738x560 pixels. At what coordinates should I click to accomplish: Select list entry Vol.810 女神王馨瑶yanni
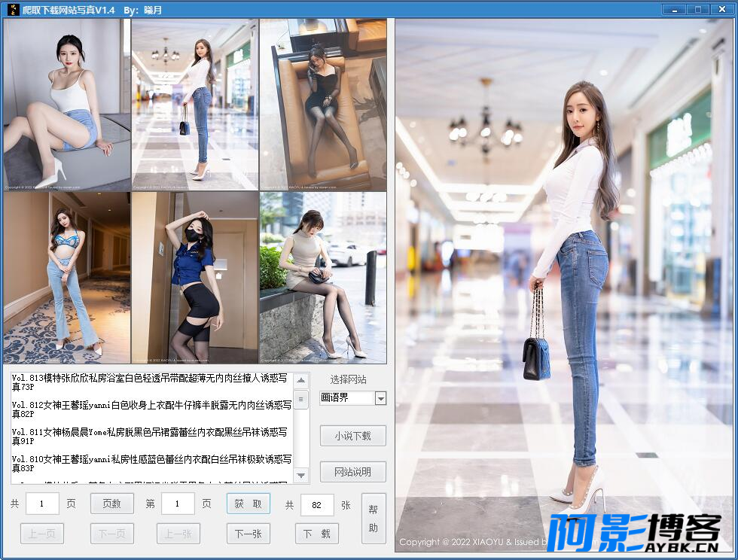tap(151, 464)
